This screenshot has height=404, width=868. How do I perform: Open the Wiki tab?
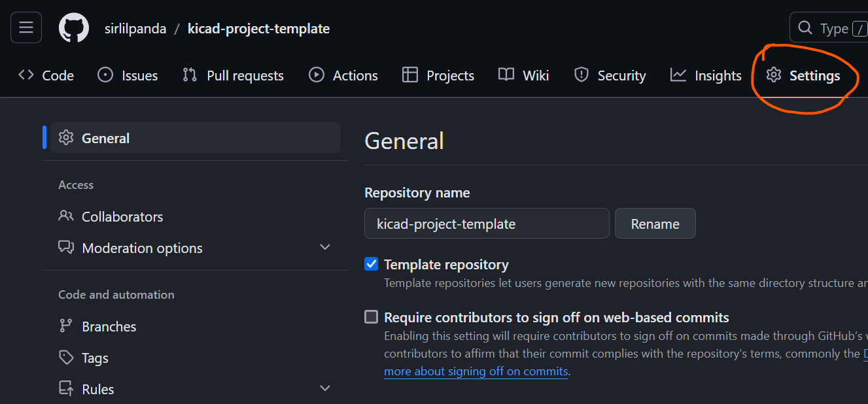tap(523, 76)
